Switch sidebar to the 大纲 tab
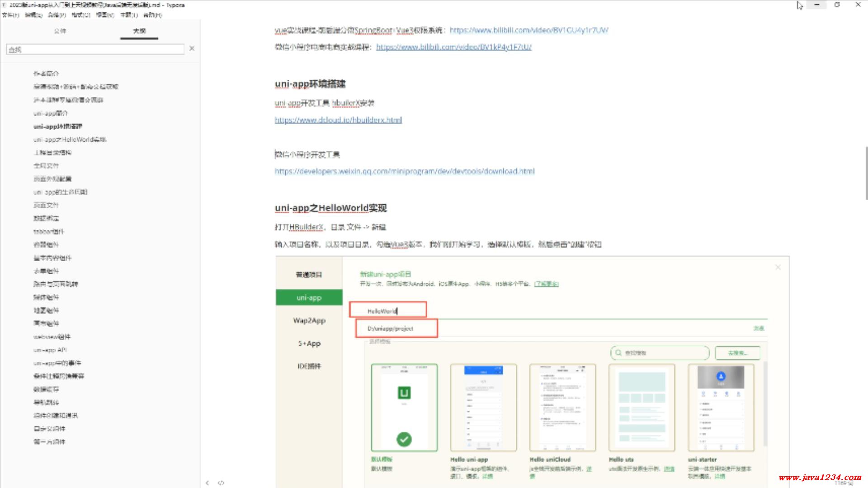 click(x=139, y=31)
